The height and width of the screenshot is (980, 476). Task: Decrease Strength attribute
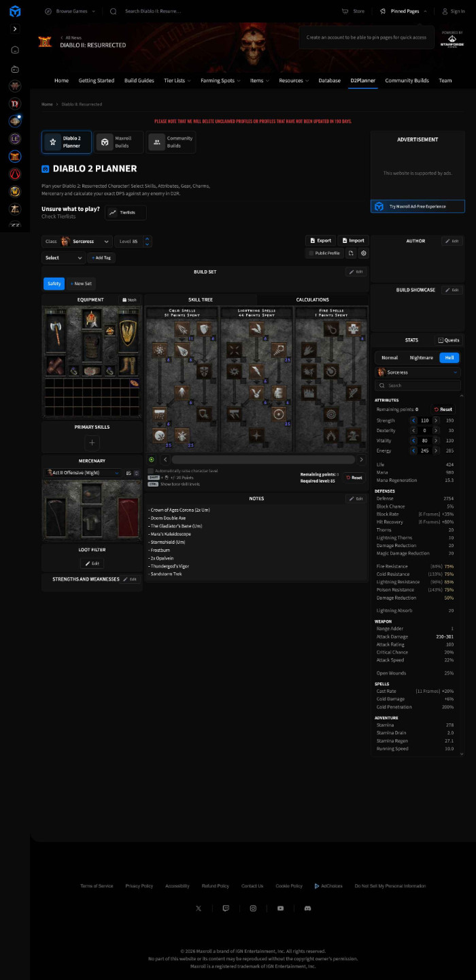click(x=413, y=421)
